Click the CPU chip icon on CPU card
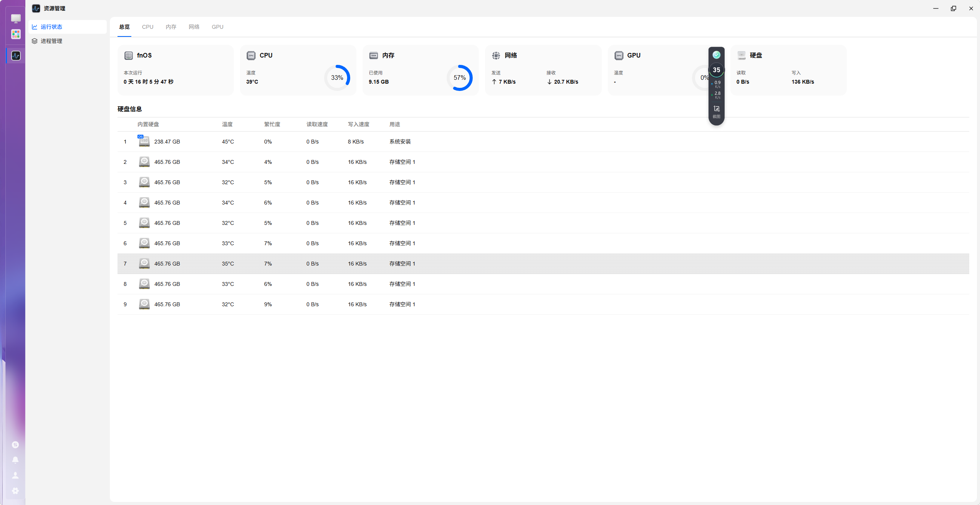Image resolution: width=980 pixels, height=505 pixels. (x=251, y=56)
